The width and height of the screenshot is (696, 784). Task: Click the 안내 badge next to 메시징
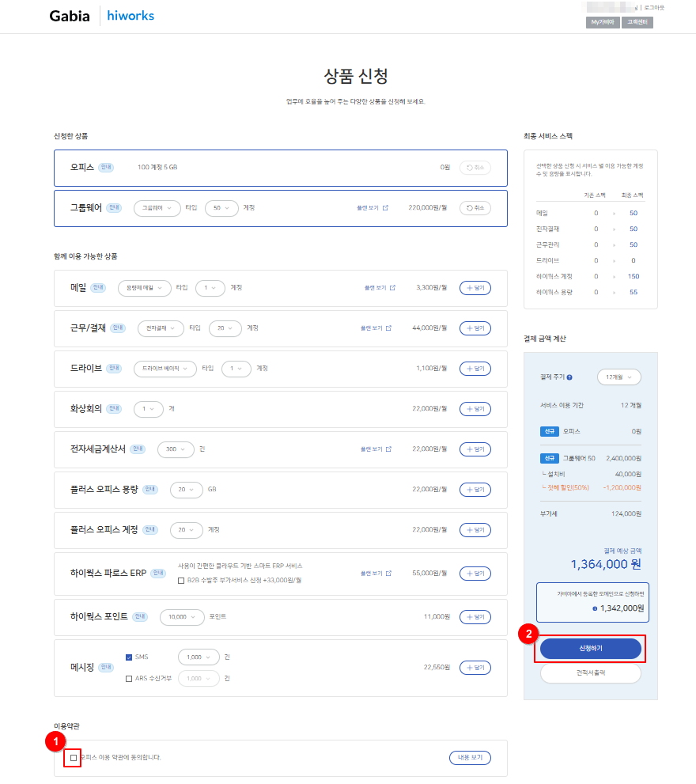(105, 667)
